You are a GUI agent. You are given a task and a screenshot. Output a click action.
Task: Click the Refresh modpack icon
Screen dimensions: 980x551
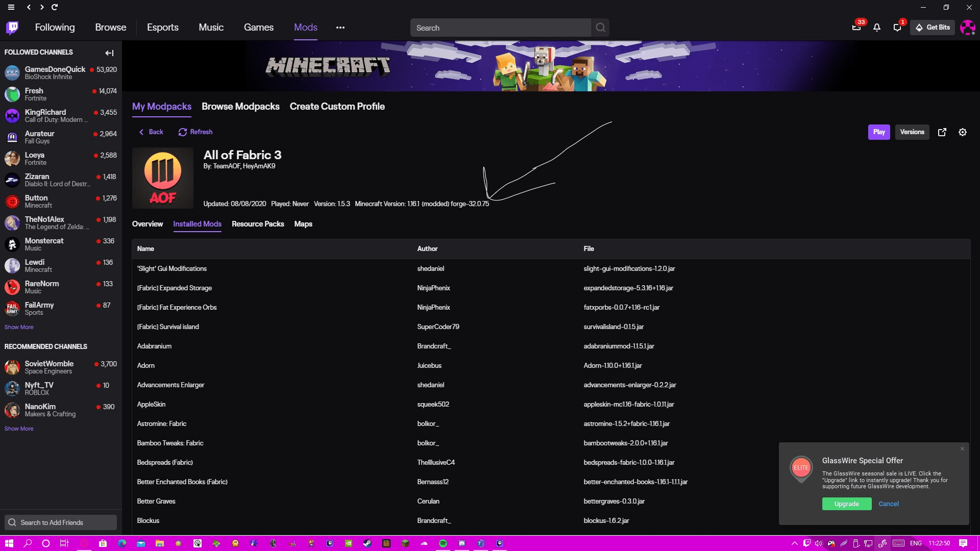pos(182,132)
